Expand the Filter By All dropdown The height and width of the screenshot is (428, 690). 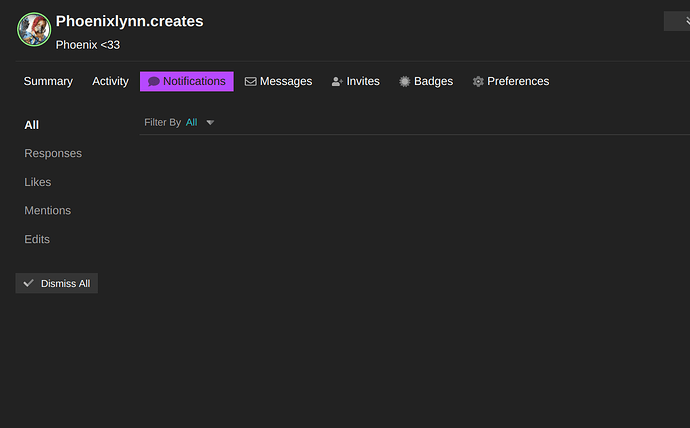(180, 122)
